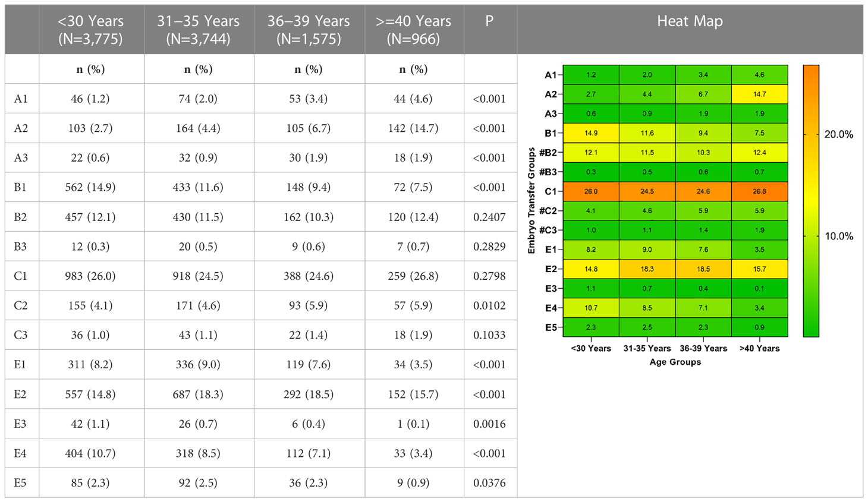Click the heat map cell showing 14.9
Screen dimensions: 868x502
(591, 133)
